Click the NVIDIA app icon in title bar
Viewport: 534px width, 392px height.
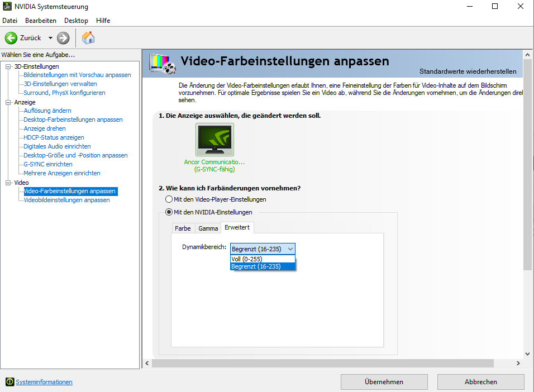pyautogui.click(x=7, y=6)
